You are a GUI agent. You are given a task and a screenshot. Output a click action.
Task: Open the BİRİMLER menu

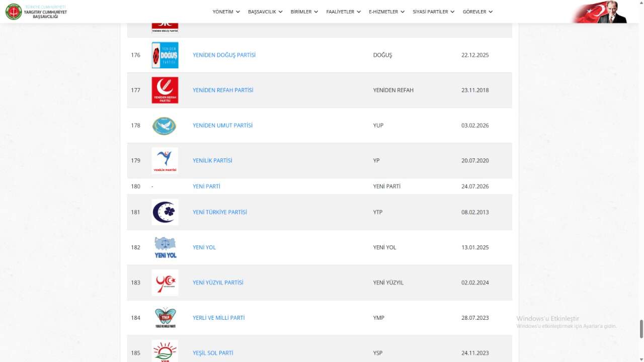click(304, 12)
